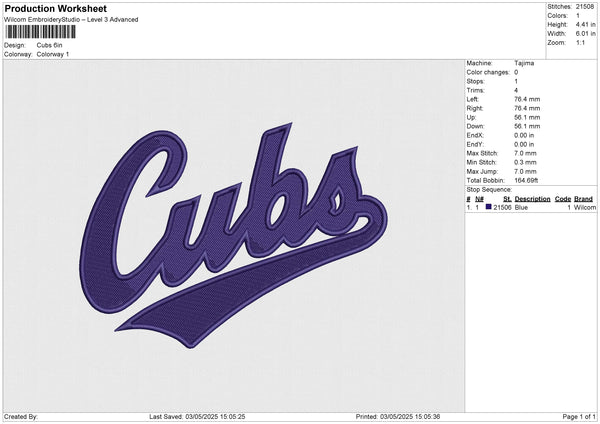Select the Blue thread row description
Viewport: 600px width, 424px height.
point(521,208)
